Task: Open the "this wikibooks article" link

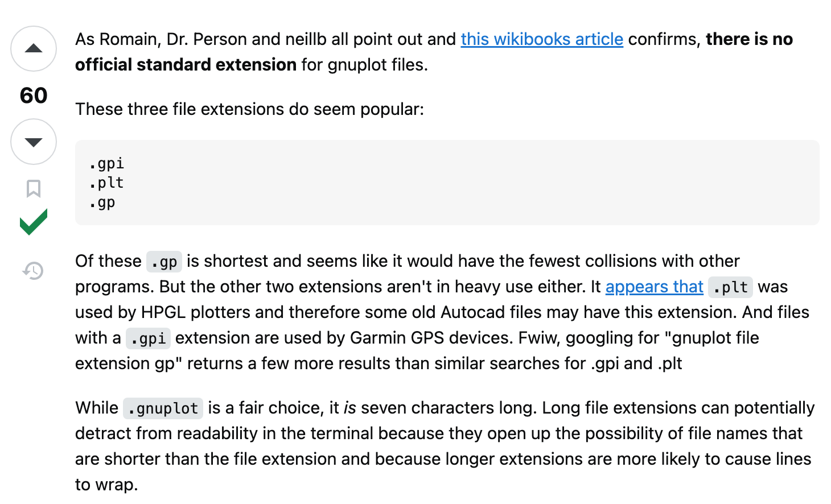Action: [x=542, y=39]
